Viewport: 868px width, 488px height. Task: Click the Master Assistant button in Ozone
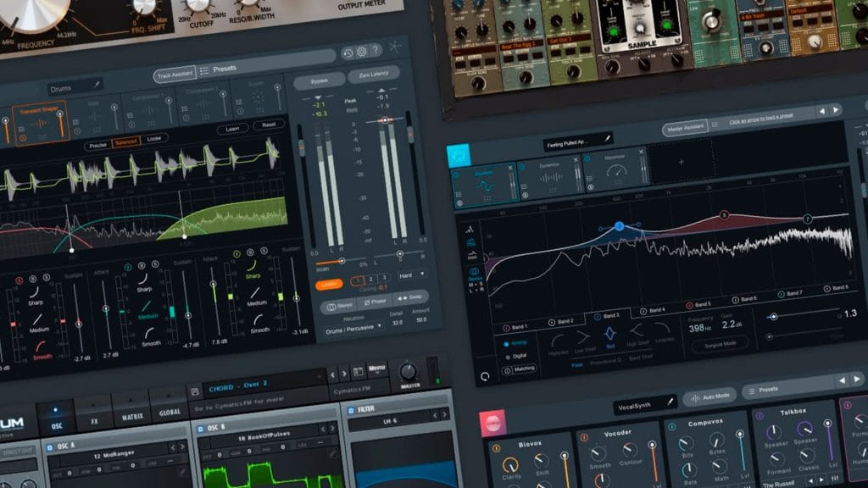click(x=685, y=128)
